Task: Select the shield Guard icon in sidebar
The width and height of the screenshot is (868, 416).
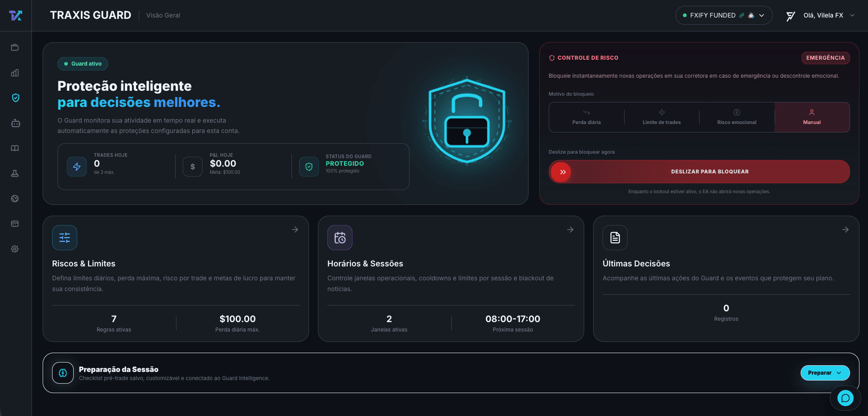Action: [x=16, y=98]
